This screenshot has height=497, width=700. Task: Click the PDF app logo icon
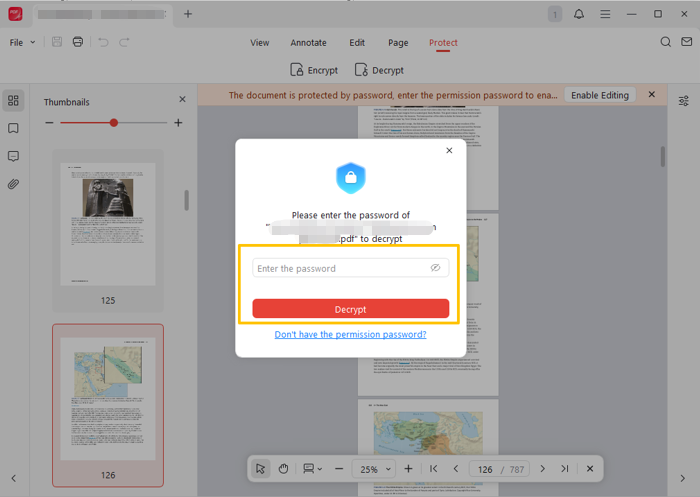15,14
